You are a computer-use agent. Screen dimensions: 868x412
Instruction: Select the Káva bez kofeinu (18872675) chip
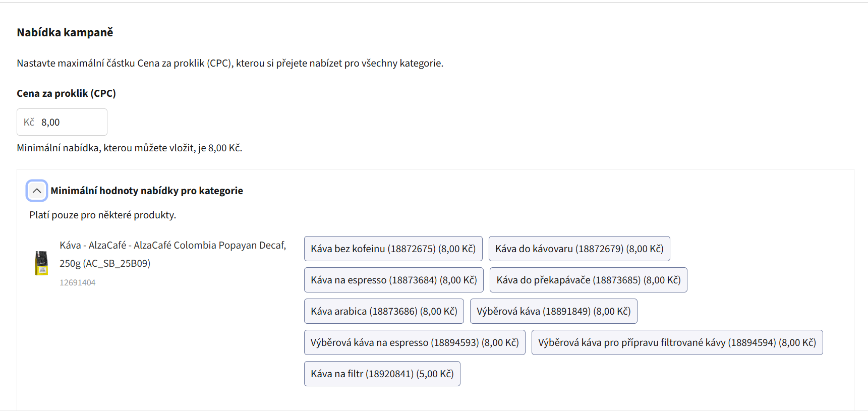[x=393, y=249]
